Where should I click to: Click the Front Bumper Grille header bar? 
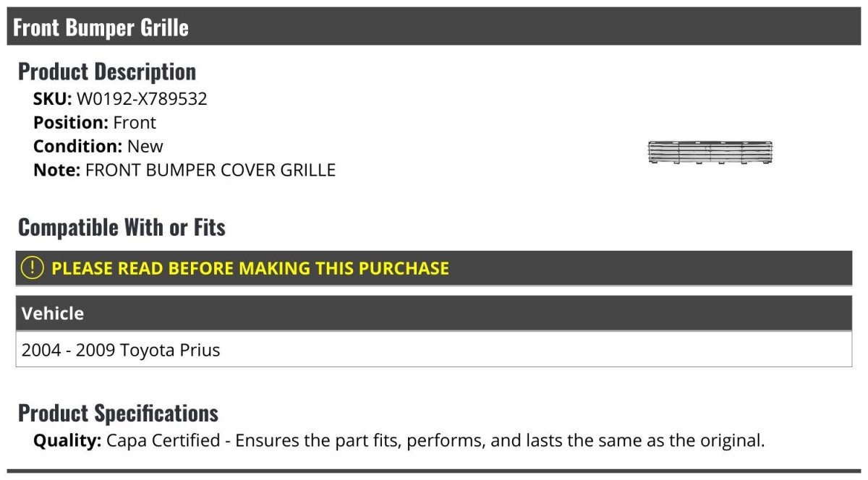click(x=434, y=27)
